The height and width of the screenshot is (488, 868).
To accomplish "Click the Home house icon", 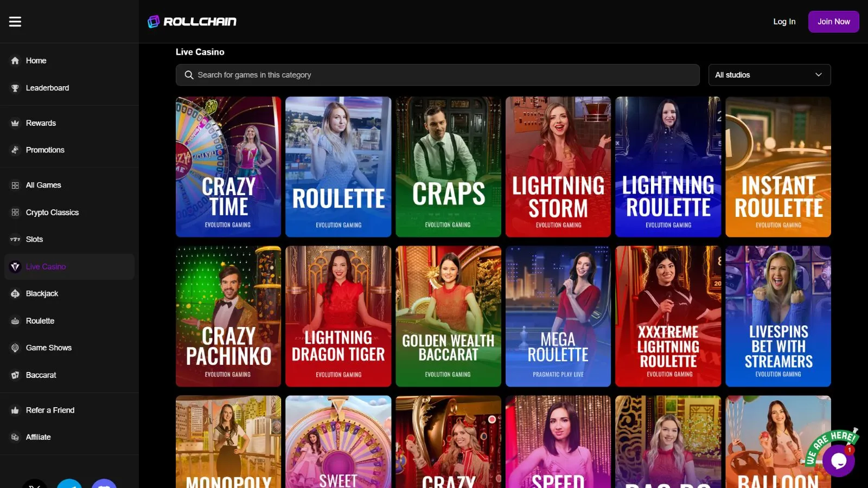I will click(15, 61).
